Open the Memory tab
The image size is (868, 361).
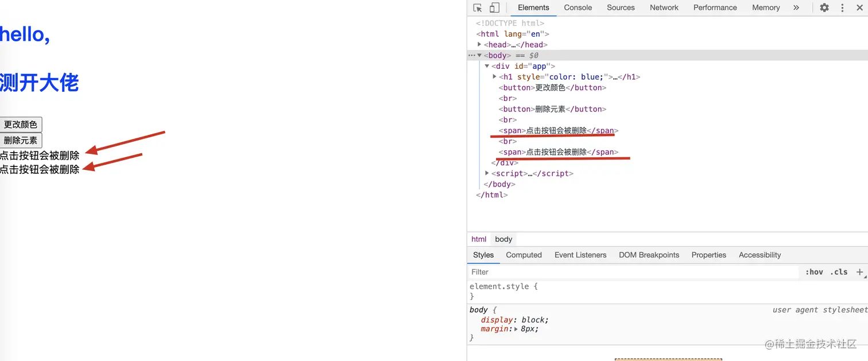click(x=766, y=8)
